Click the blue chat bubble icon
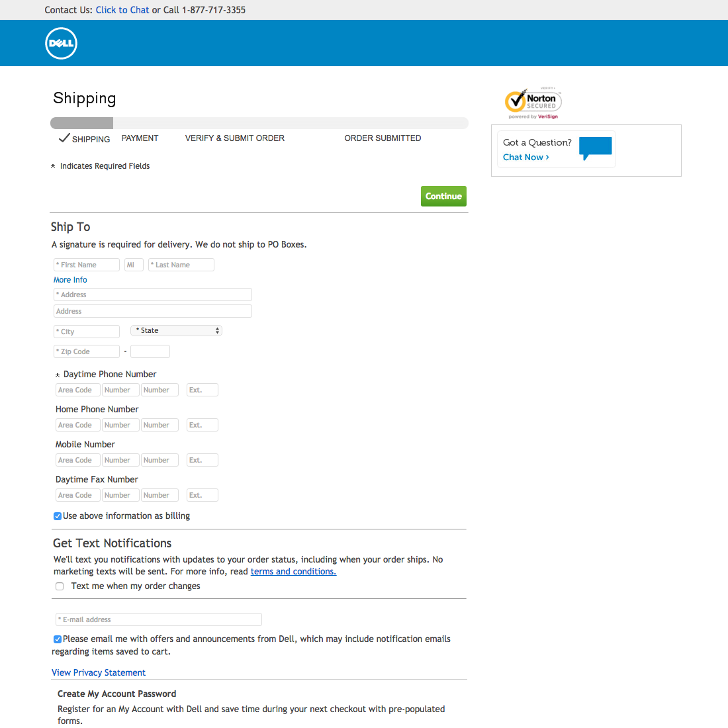Viewport: 728px width, 728px height. point(595,148)
